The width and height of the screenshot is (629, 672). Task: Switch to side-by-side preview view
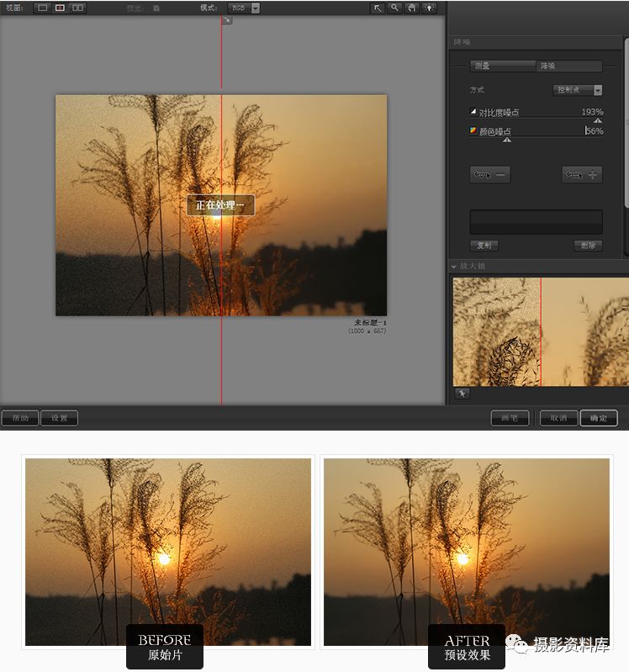pos(77,8)
